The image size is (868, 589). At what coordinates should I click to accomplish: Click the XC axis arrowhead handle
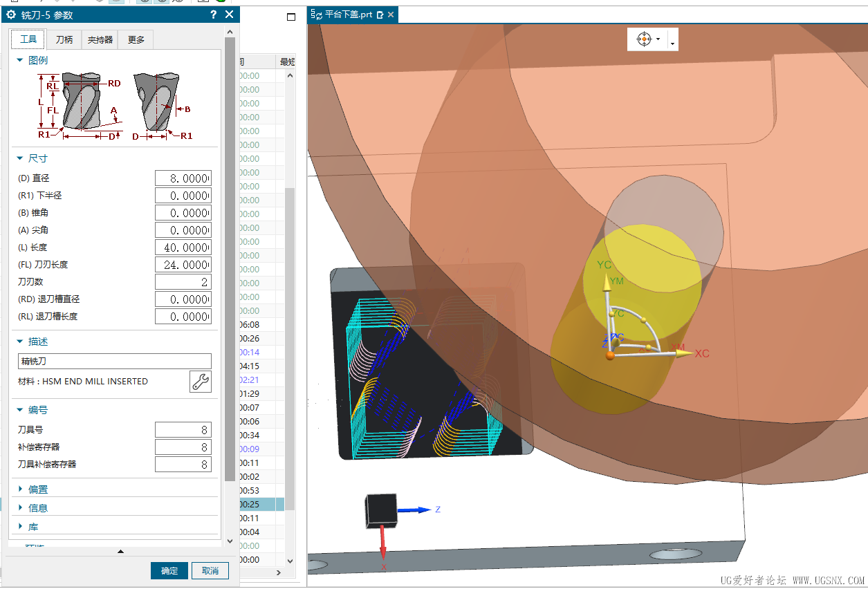click(685, 353)
